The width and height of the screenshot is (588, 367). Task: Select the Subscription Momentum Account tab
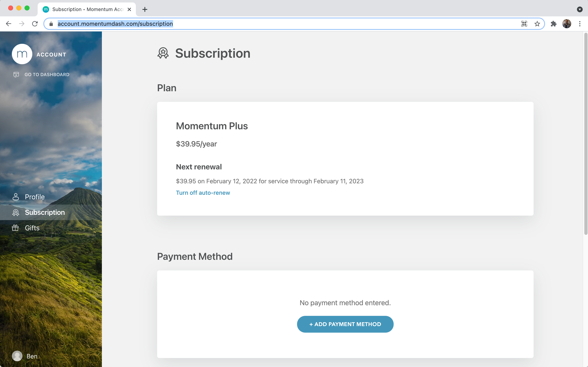click(x=87, y=9)
